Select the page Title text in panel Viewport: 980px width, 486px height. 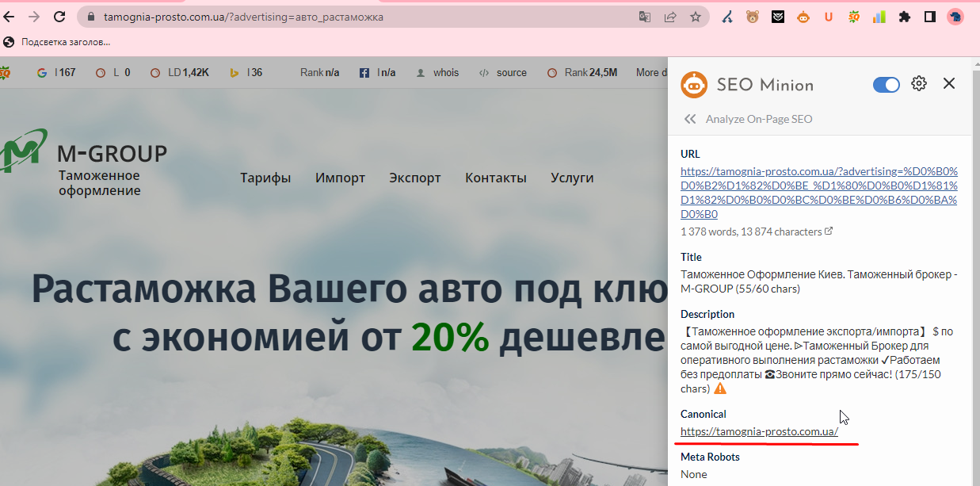tap(819, 281)
